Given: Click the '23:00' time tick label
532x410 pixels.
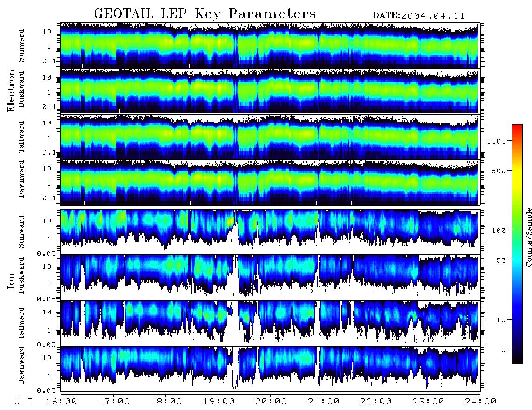Looking at the screenshot, I should click(429, 402).
